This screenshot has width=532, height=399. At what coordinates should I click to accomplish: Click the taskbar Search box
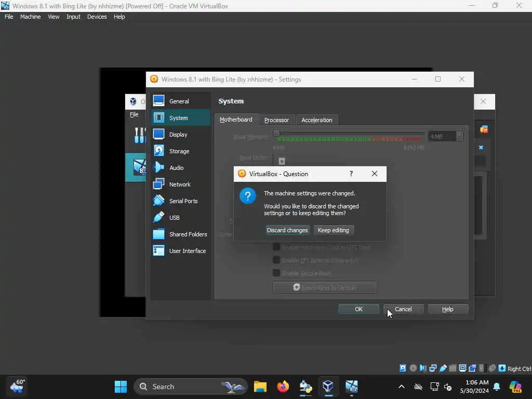point(191,387)
